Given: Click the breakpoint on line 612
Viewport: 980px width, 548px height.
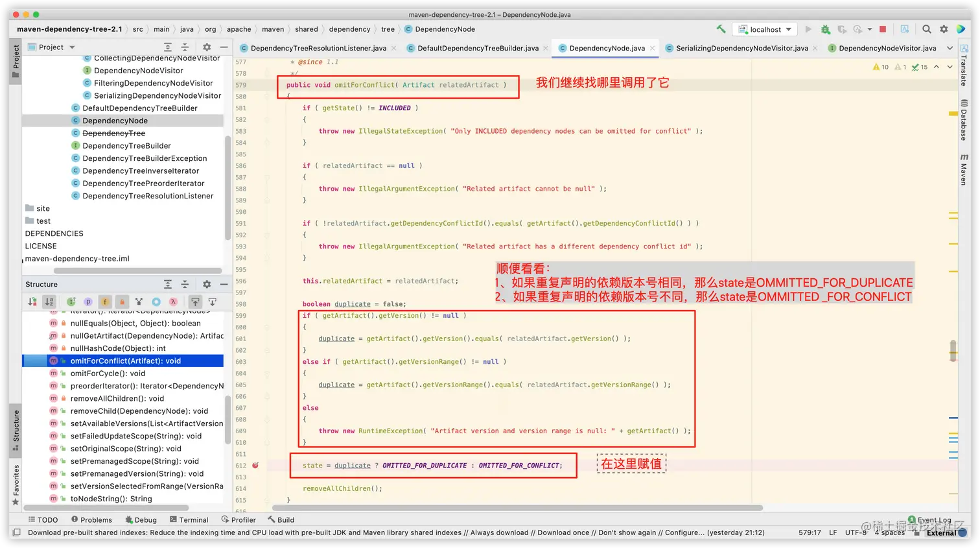Looking at the screenshot, I should tap(255, 465).
